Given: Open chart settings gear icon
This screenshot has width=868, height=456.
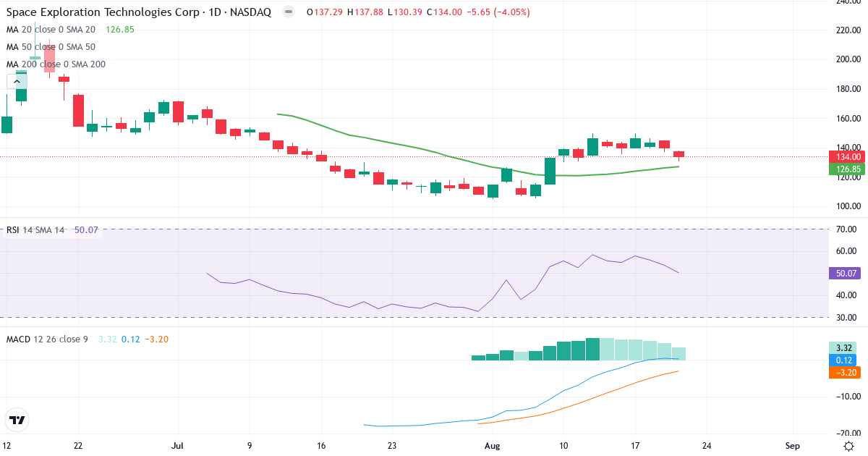Looking at the screenshot, I should [847, 445].
